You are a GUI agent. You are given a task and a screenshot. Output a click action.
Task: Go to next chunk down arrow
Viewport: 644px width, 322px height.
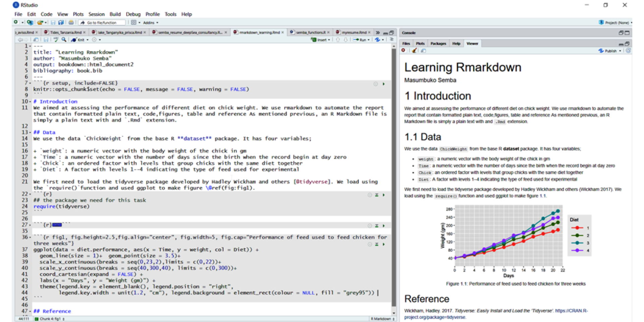pos(345,40)
